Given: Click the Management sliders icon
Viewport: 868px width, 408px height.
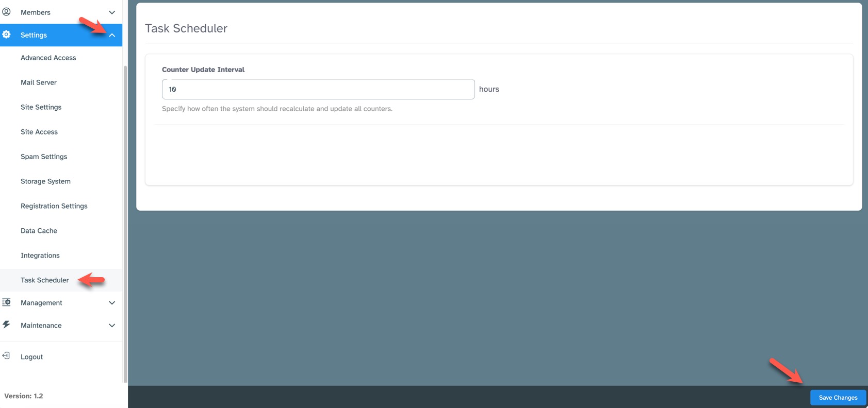Looking at the screenshot, I should (x=7, y=302).
